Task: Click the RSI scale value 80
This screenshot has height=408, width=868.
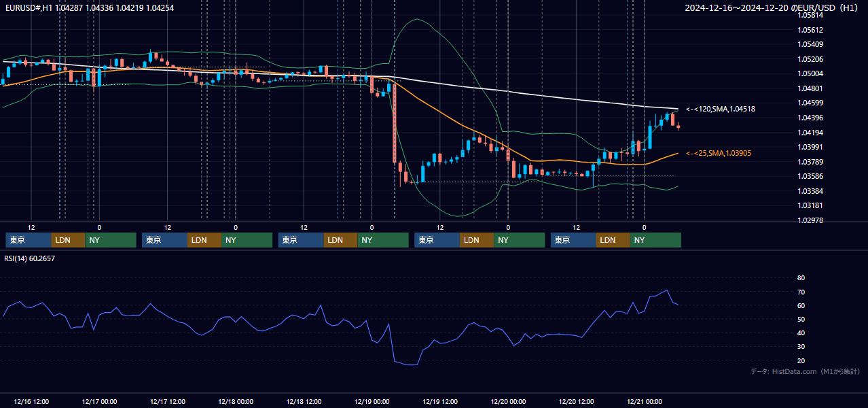Action: (x=801, y=278)
